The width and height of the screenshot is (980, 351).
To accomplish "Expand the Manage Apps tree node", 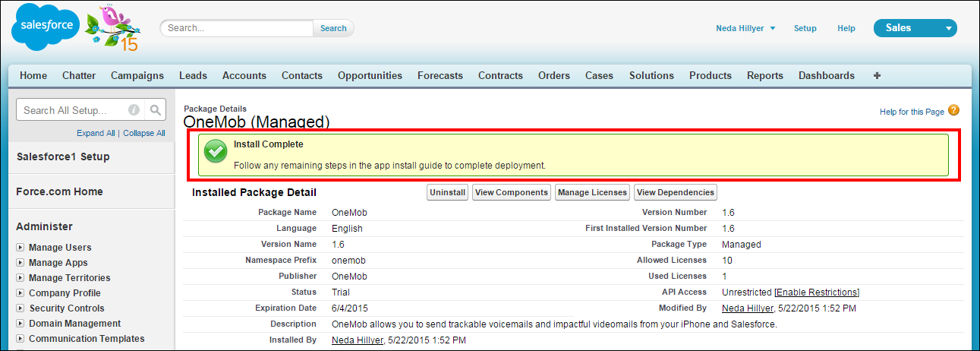I will point(20,263).
